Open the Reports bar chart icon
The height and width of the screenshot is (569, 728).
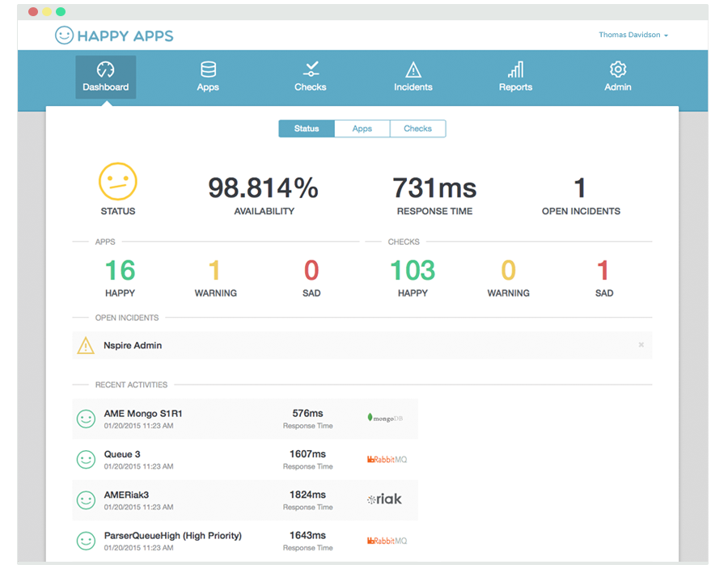(515, 70)
